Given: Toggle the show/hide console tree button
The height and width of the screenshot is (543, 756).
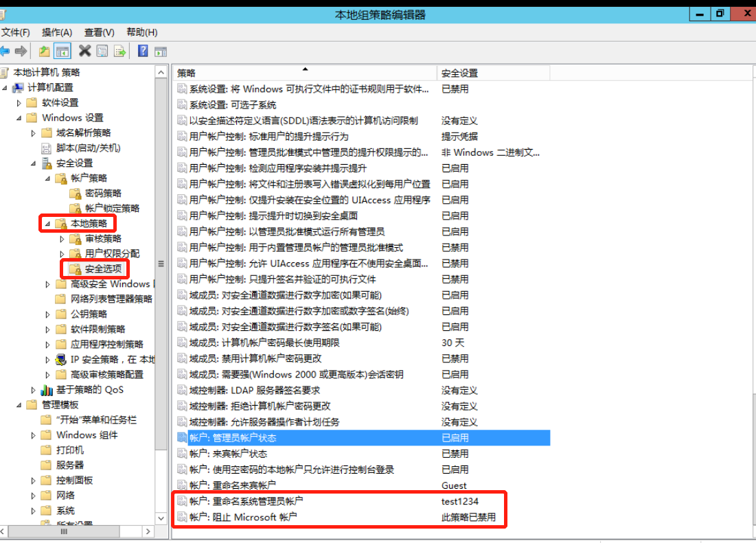Looking at the screenshot, I should pos(62,51).
